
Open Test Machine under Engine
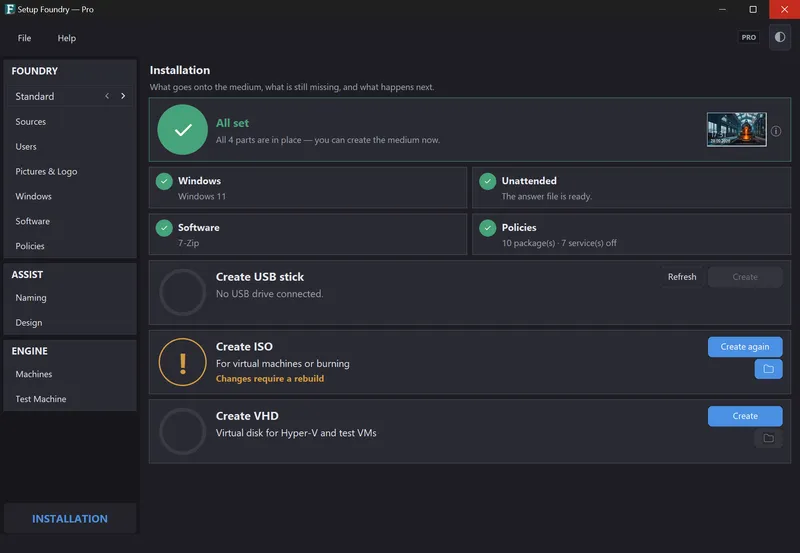pyautogui.click(x=70, y=399)
